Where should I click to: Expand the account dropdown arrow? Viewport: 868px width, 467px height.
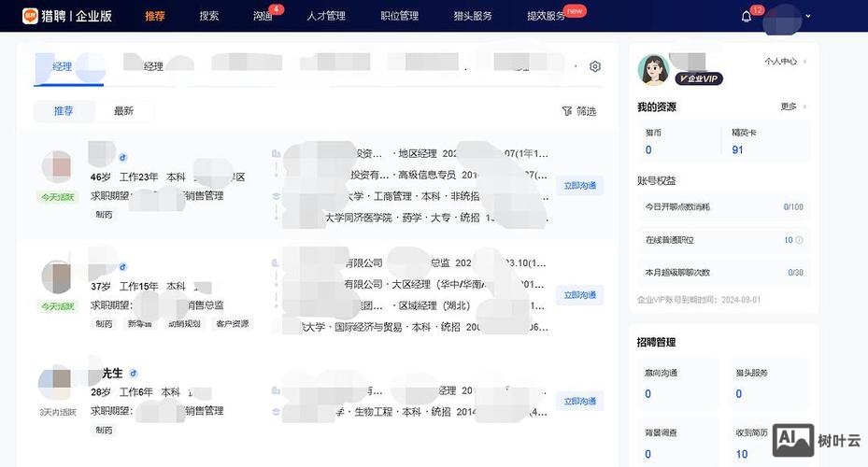point(808,17)
